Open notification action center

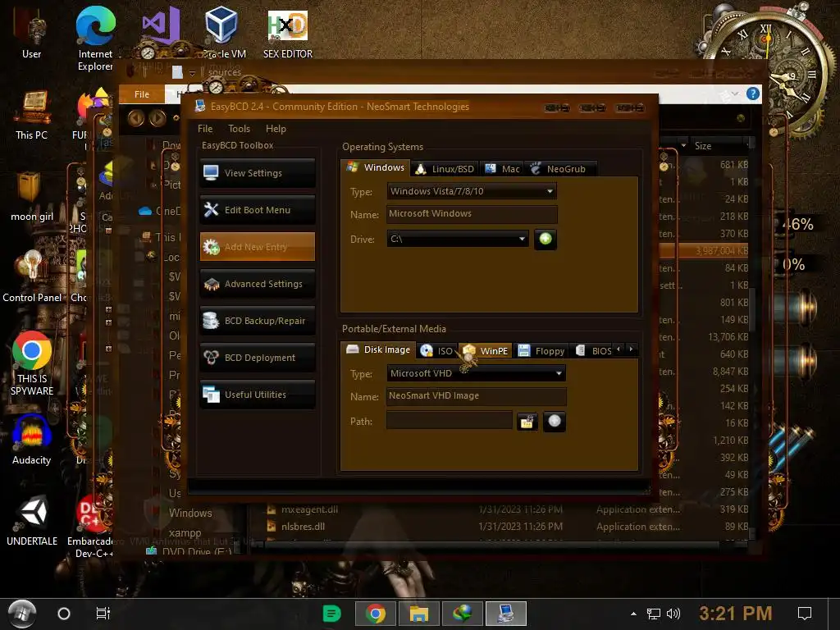point(805,614)
